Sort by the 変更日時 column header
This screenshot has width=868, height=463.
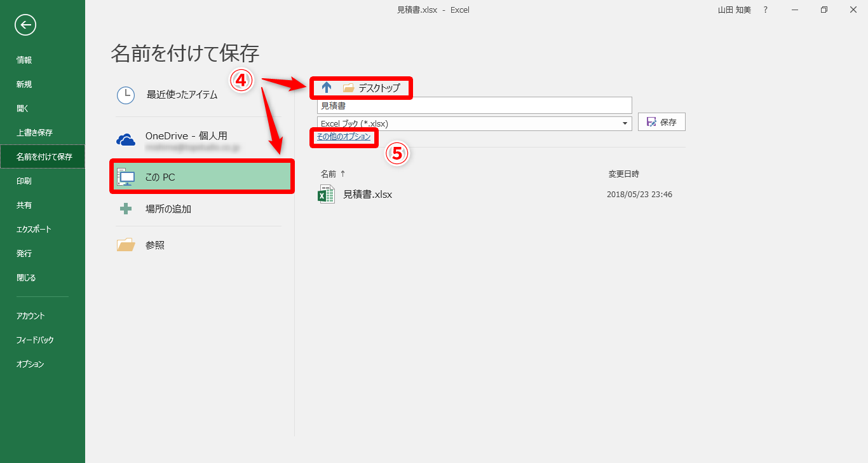pyautogui.click(x=623, y=174)
